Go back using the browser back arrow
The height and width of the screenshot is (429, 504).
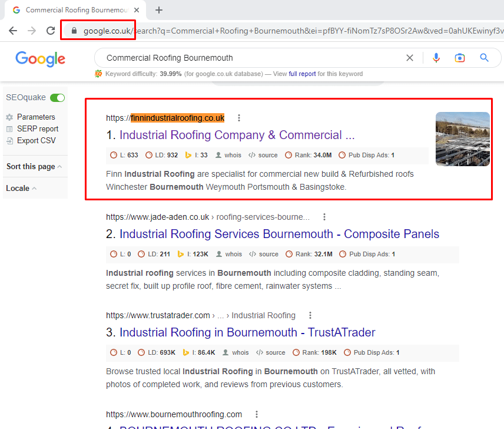pos(13,31)
